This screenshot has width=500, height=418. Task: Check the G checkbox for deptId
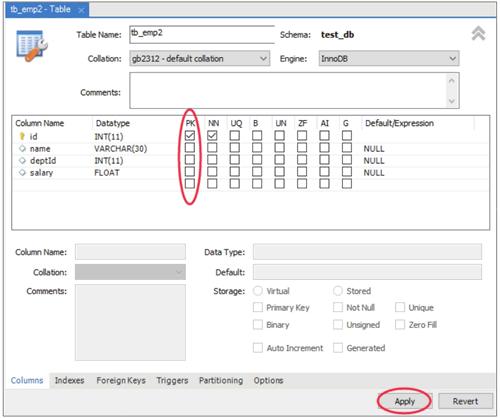click(x=347, y=159)
